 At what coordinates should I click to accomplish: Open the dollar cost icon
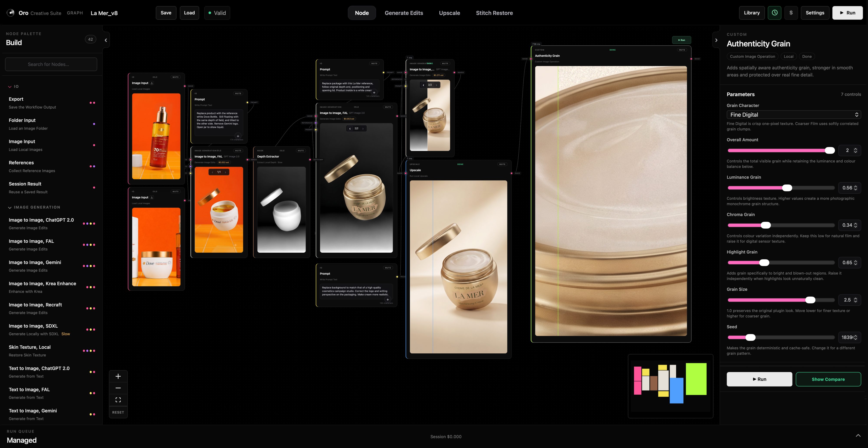[791, 13]
